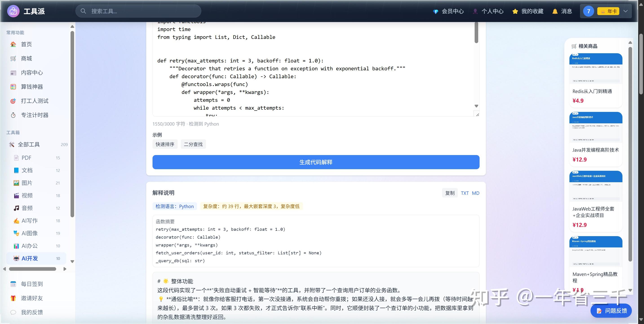Image resolution: width=644 pixels, height=324 pixels.
Task: Open 个人中心 user icon
Action: click(475, 11)
